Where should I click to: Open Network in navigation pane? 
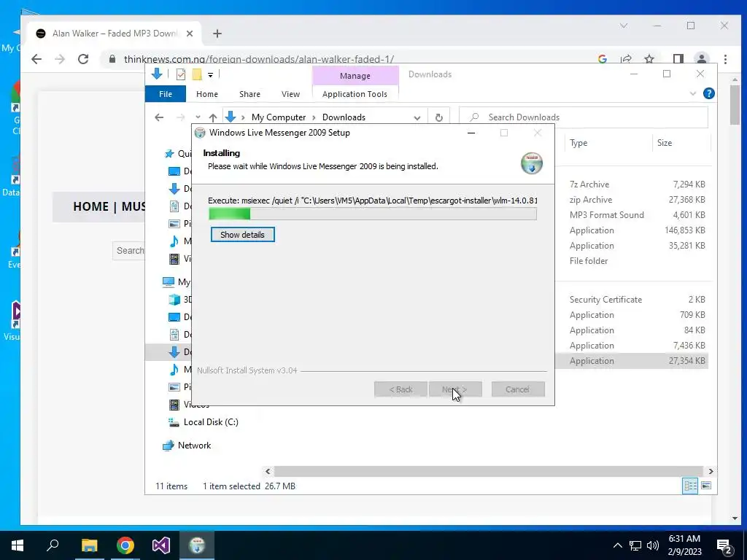[194, 446]
